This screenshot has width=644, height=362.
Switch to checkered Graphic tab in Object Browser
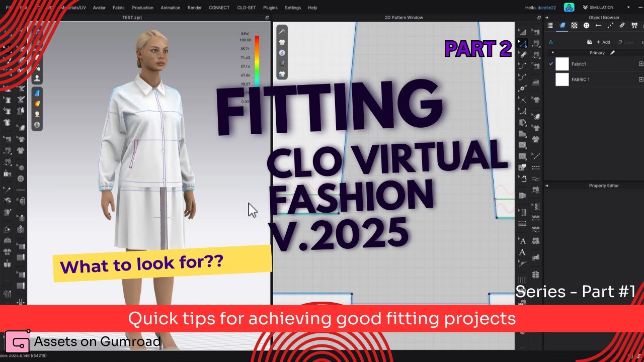tap(575, 25)
